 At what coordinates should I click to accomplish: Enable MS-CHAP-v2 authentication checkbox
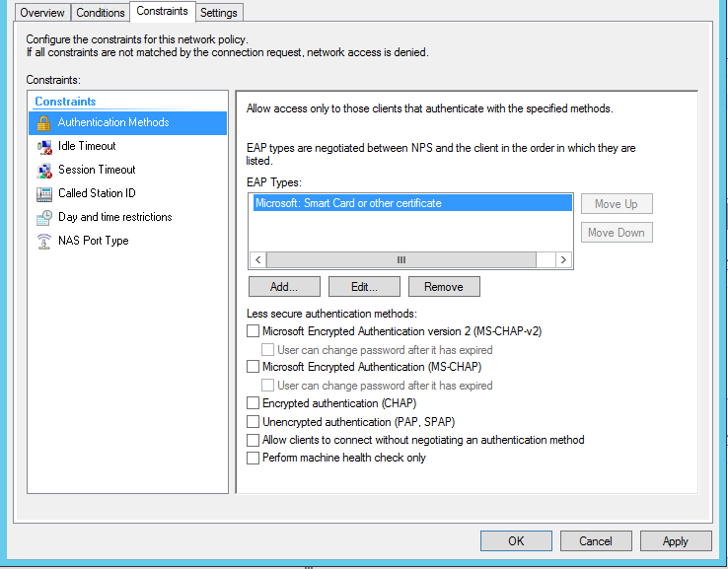pyautogui.click(x=253, y=331)
